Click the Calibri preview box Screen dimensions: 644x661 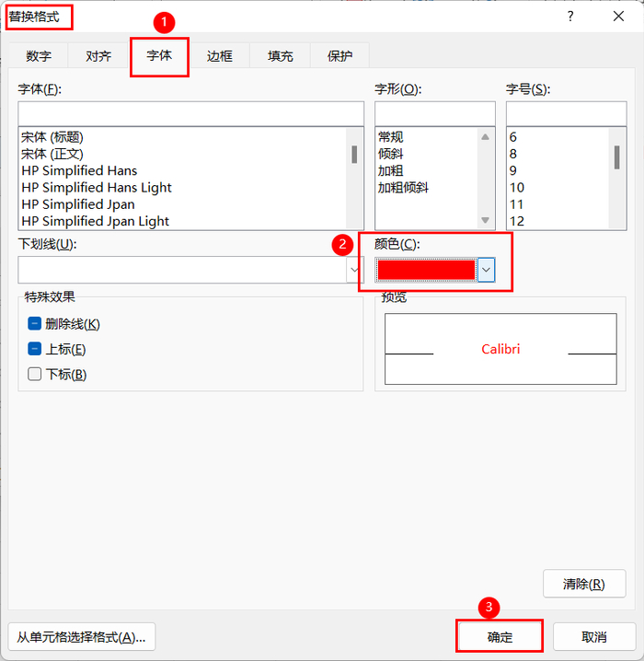[500, 349]
